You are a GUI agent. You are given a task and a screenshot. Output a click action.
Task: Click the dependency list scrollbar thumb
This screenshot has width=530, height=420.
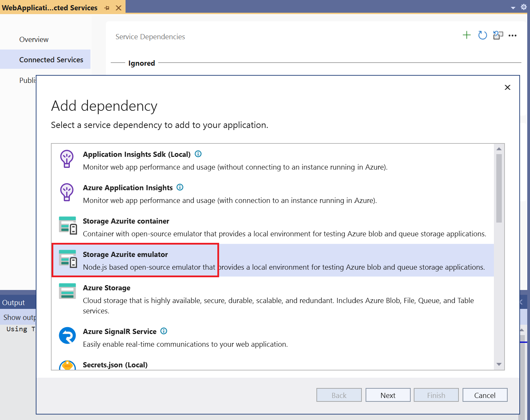point(499,188)
